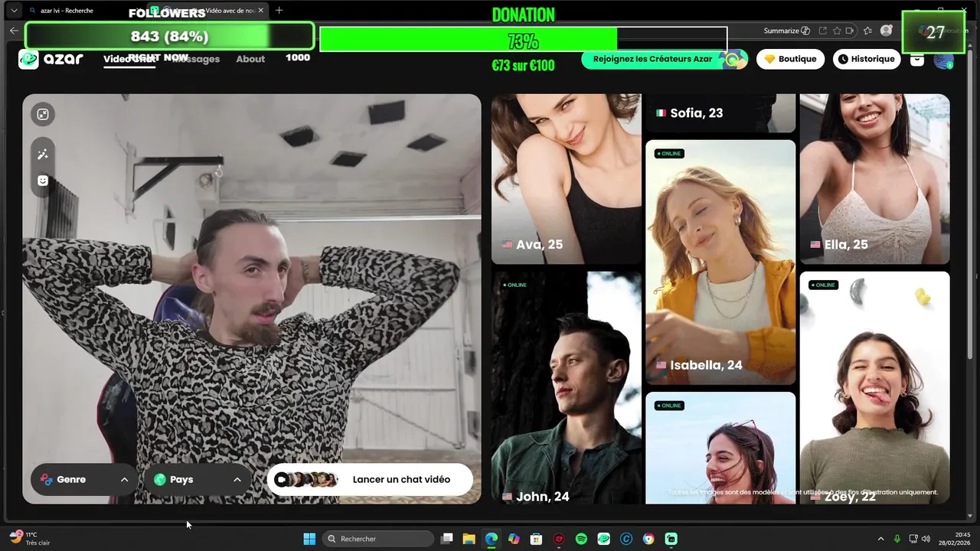Click Summarize in the browser toolbar

tap(786, 31)
